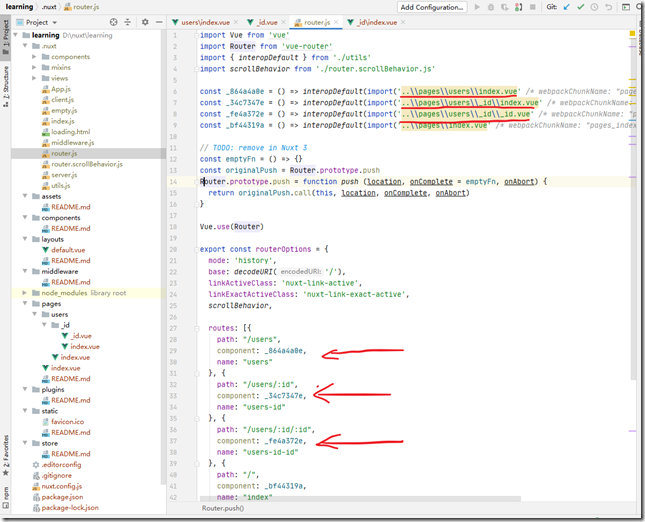Viewport: 645px width, 522px height.
Task: Expand the node_modules library root
Action: (x=24, y=293)
